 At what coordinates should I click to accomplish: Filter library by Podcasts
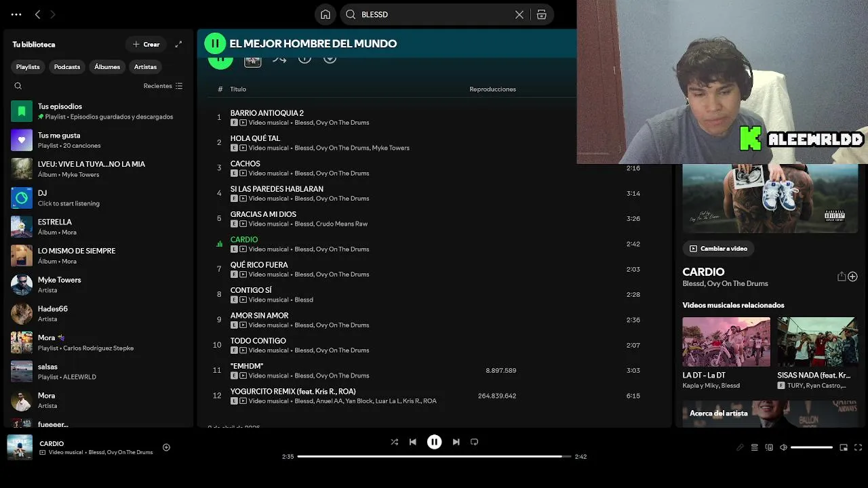point(67,66)
